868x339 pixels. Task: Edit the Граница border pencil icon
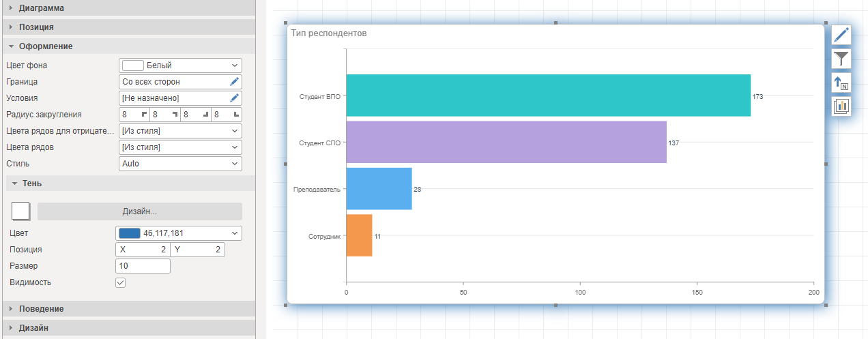pyautogui.click(x=235, y=82)
